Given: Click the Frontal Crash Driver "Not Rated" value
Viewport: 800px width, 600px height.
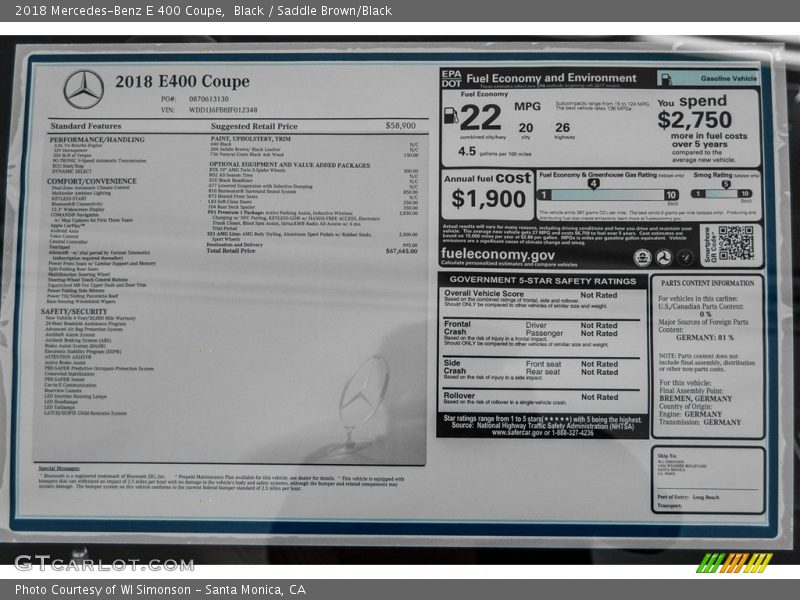Looking at the screenshot, I should click(x=598, y=325).
